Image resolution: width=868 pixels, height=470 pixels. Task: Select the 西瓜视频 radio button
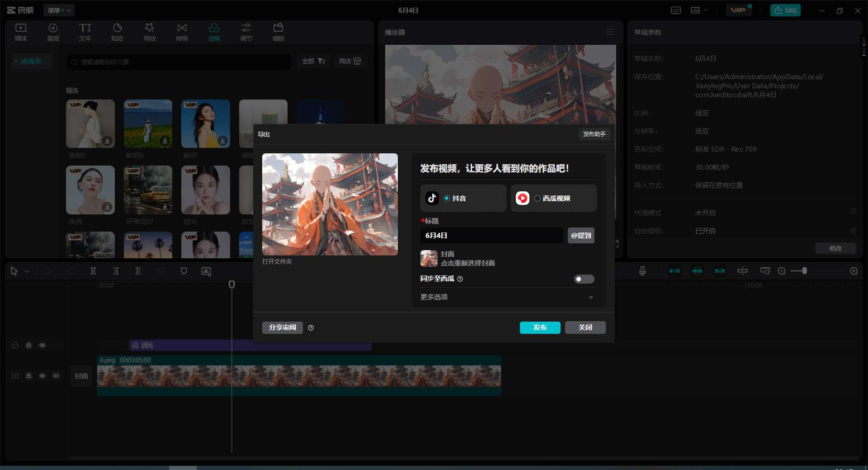pos(537,198)
